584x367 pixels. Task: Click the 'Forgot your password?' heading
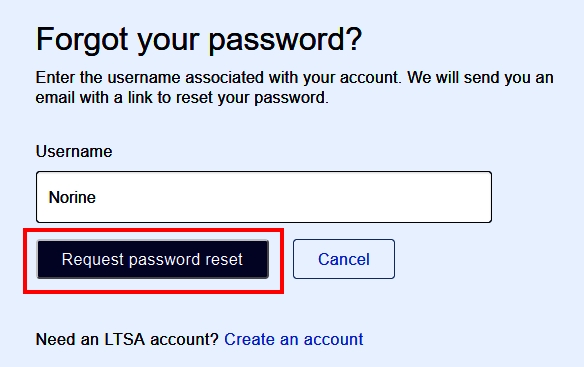pyautogui.click(x=199, y=40)
